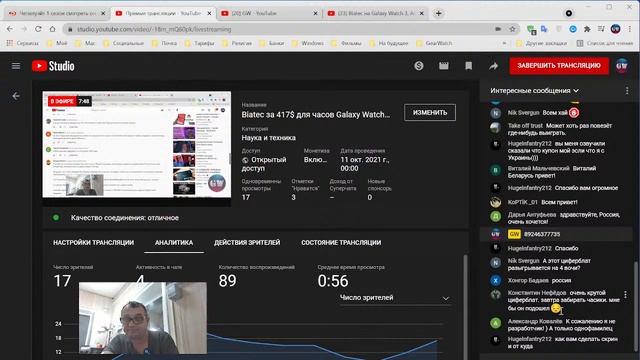Click stream title Biatec за 417$
Viewport: 640px width, 360px height.
click(x=316, y=115)
